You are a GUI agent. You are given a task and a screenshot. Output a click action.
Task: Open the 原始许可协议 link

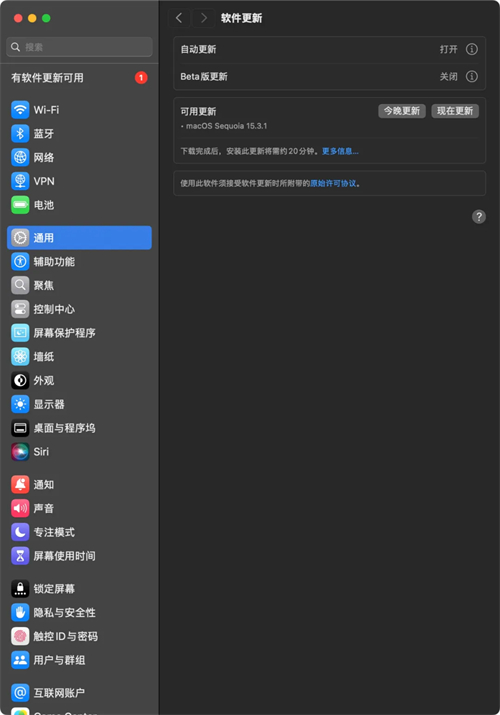click(x=333, y=183)
